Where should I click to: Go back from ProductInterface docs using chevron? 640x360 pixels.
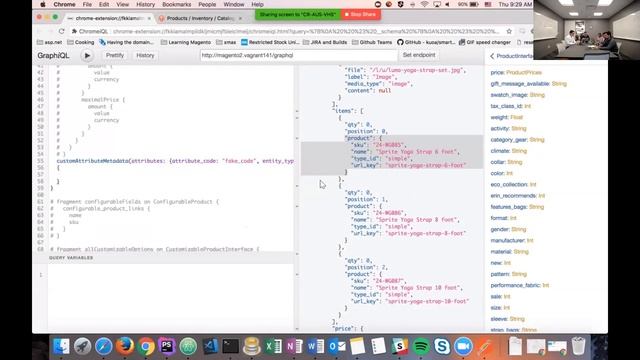coord(492,56)
